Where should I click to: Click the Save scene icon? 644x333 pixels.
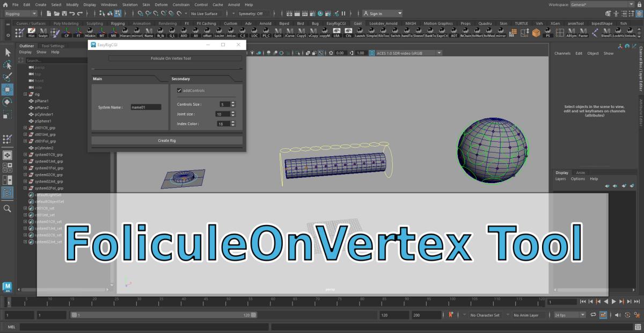click(x=64, y=13)
